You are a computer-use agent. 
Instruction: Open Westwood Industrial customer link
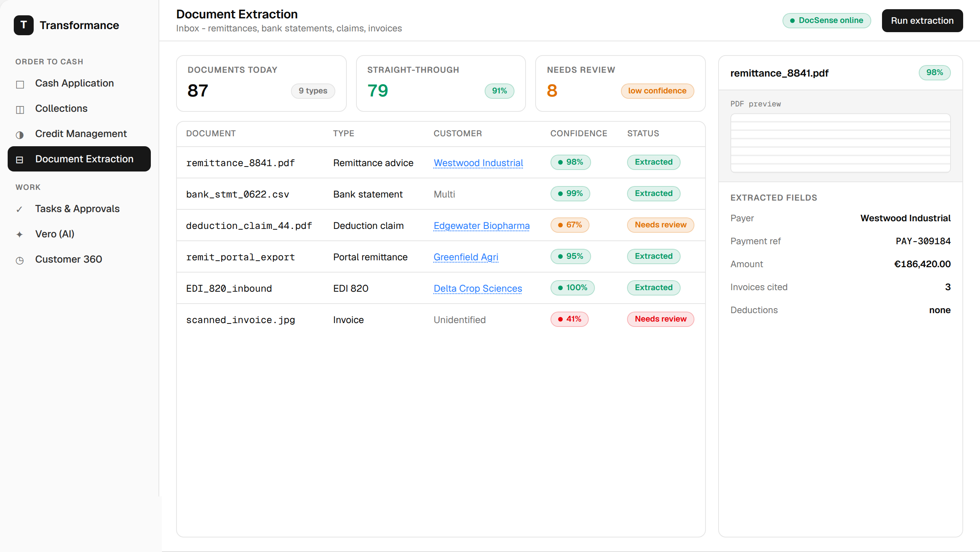pyautogui.click(x=478, y=163)
